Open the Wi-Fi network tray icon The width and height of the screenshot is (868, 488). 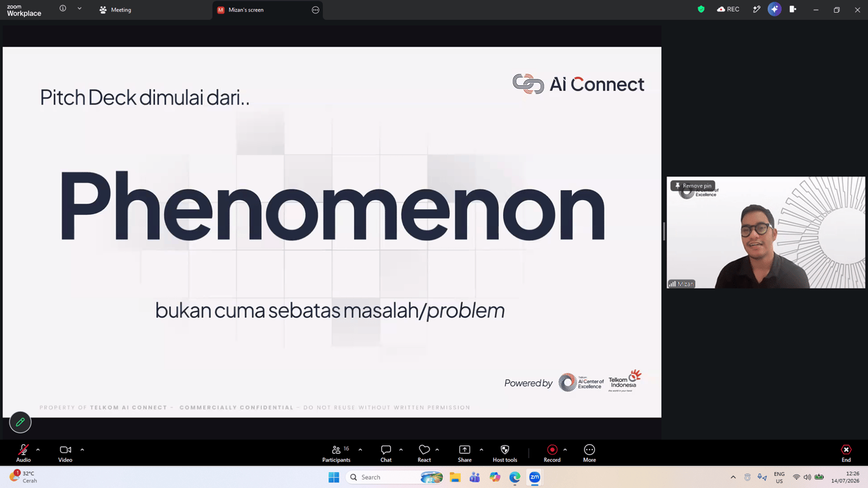796,477
